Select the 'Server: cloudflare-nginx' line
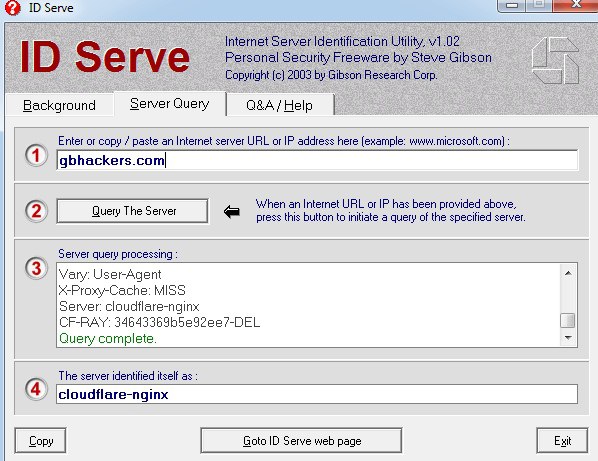 [129, 306]
